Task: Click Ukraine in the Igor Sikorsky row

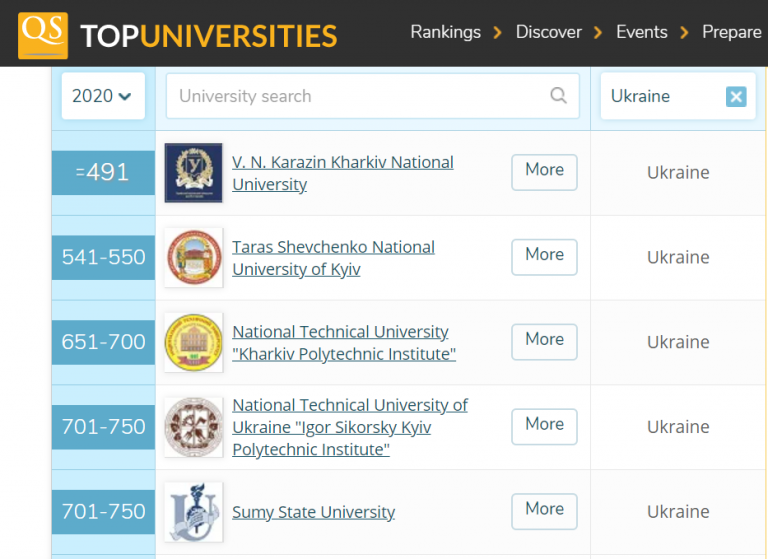Action: click(x=678, y=427)
